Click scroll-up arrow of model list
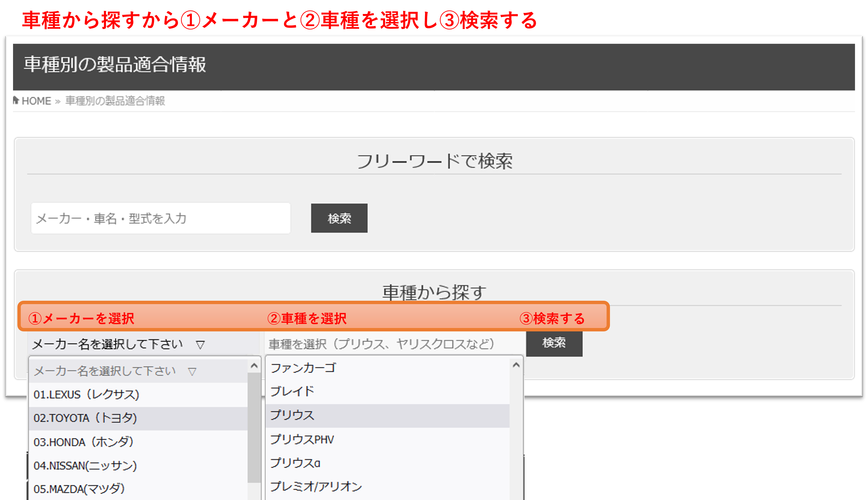Image resolution: width=868 pixels, height=500 pixels. coord(516,365)
